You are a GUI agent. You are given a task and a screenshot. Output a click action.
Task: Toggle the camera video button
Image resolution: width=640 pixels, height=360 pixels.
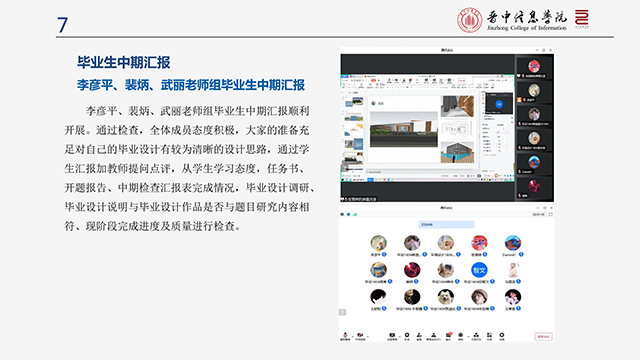tap(360, 336)
